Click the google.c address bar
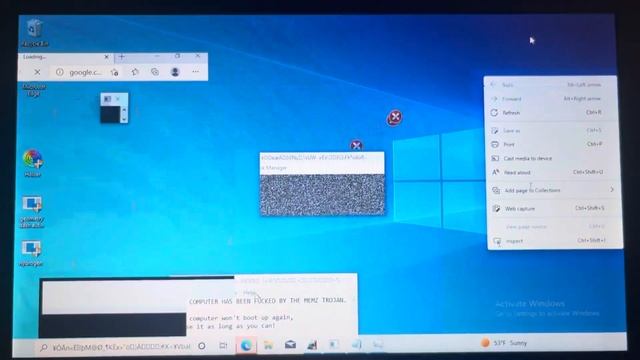Image resolution: width=640 pixels, height=360 pixels. coord(84,73)
